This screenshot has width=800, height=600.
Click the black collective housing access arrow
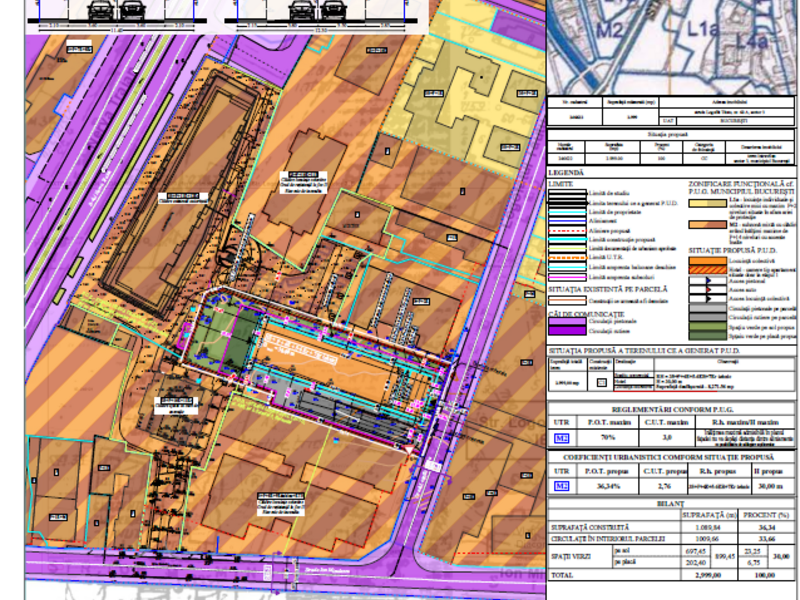(x=708, y=299)
